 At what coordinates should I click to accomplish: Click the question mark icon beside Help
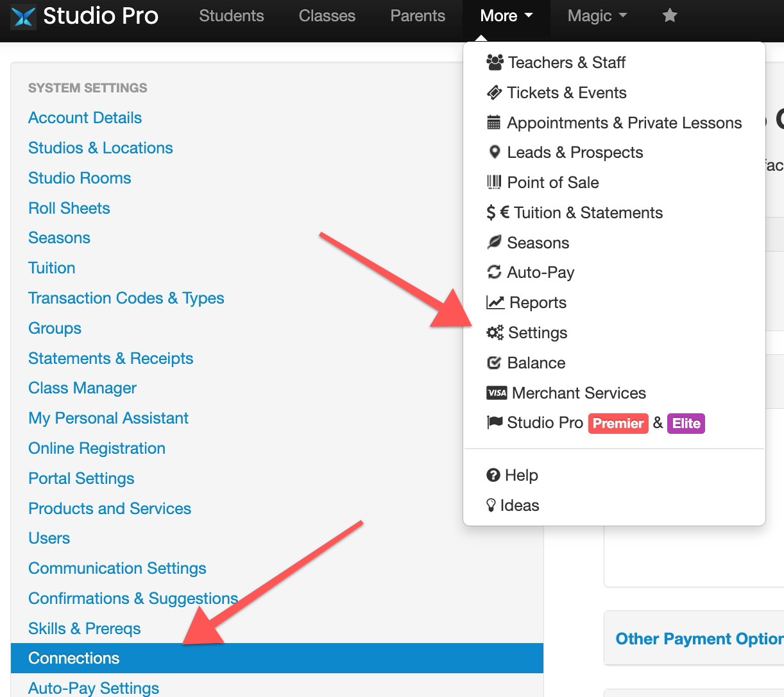click(x=493, y=475)
